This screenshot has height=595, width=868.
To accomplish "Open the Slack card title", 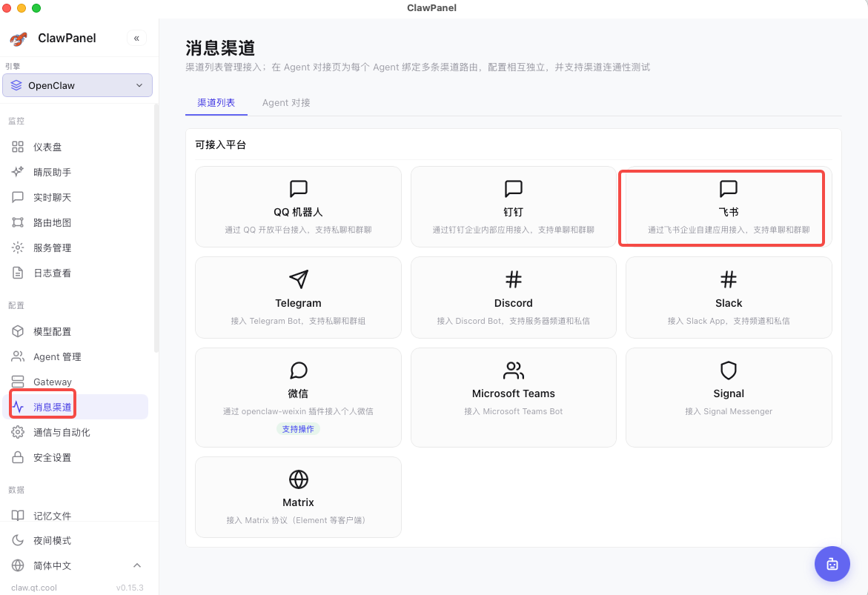I will (729, 303).
